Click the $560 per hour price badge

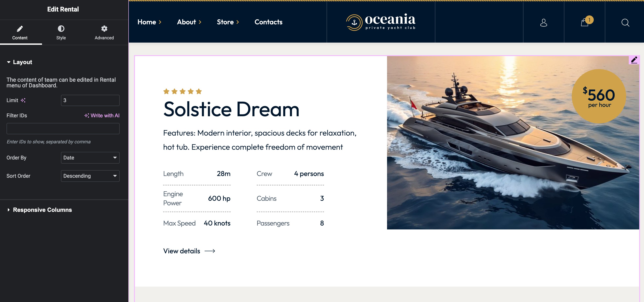(x=599, y=96)
